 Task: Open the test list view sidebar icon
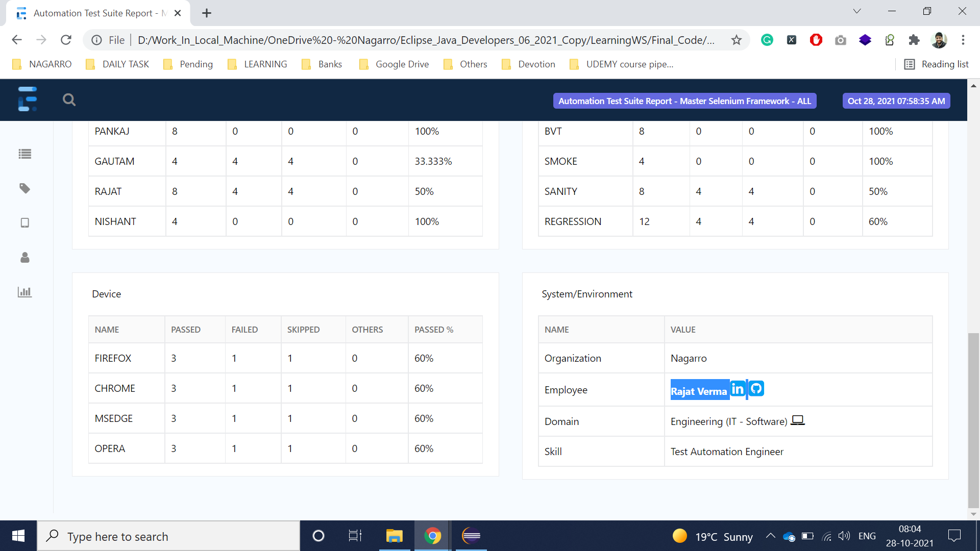coord(24,154)
